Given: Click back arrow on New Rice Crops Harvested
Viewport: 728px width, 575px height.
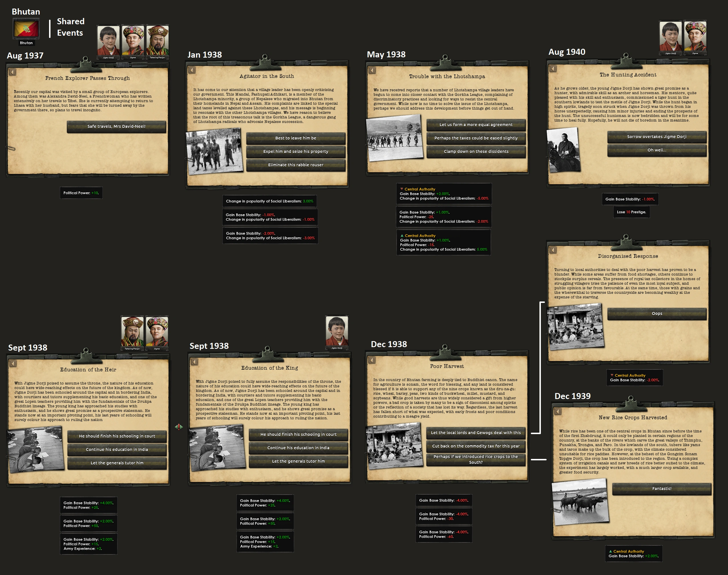Looking at the screenshot, I should pyautogui.click(x=558, y=411).
